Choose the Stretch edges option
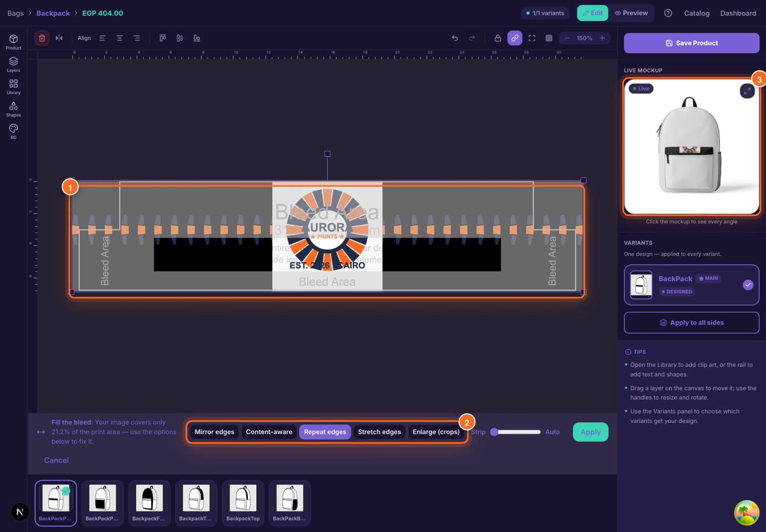This screenshot has width=766, height=532. pos(380,432)
